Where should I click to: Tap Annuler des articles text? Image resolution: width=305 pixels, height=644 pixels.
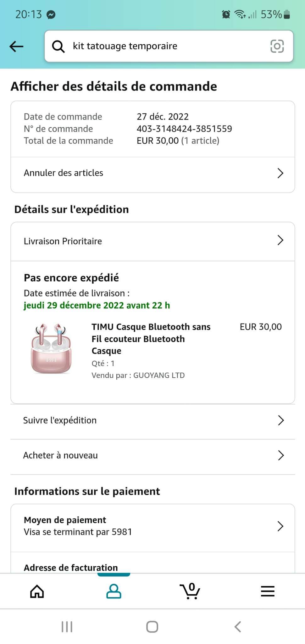point(64,173)
